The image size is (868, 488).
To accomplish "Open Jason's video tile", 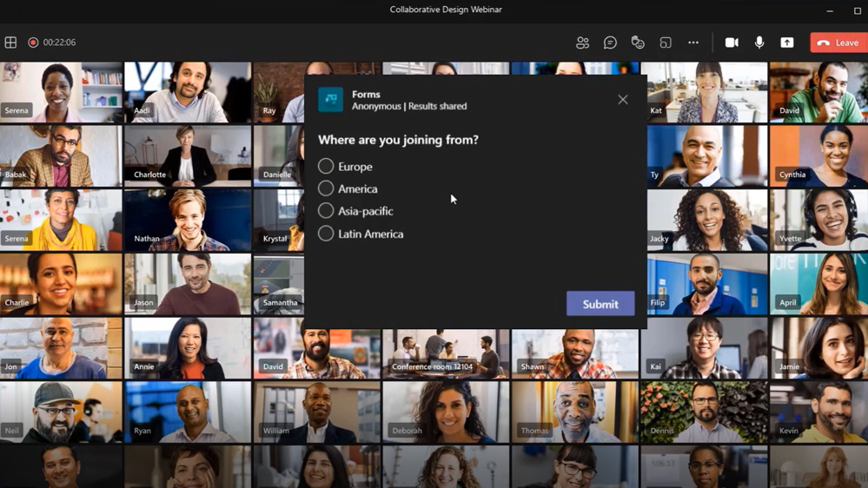I will [188, 284].
